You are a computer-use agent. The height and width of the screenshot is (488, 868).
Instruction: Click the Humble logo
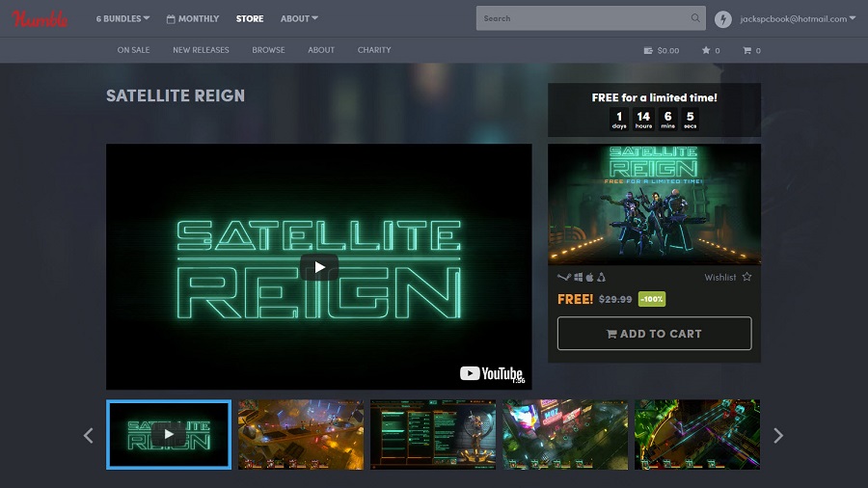[40, 19]
